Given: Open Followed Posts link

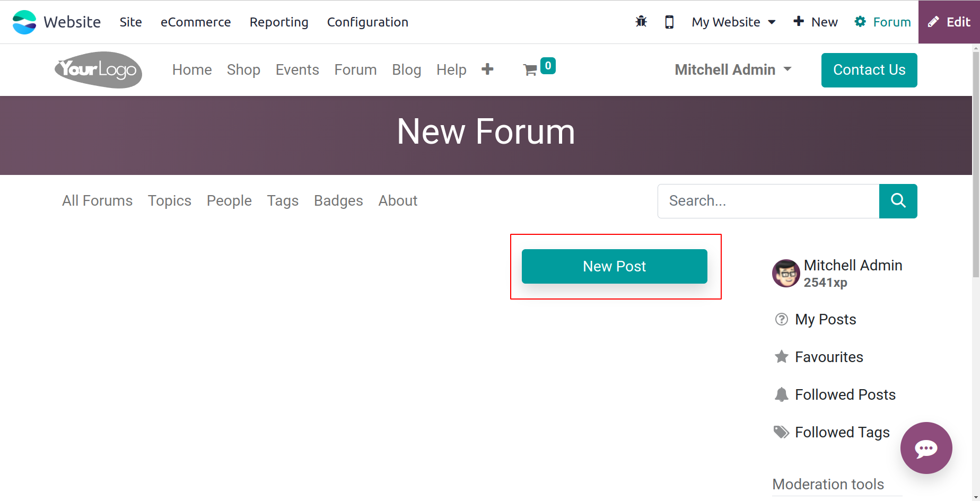Looking at the screenshot, I should coord(845,394).
